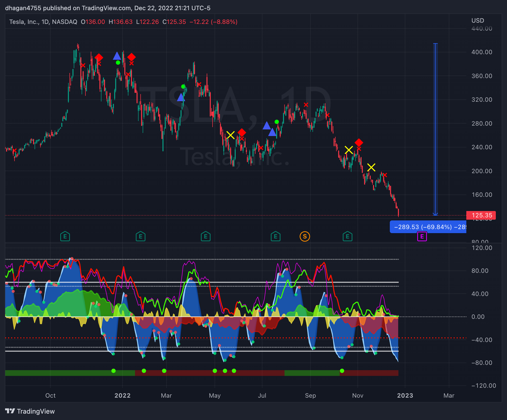Click the blue -289.53 (-69.84%) measurement label
Screen dimensions: 507x420
tap(428, 227)
